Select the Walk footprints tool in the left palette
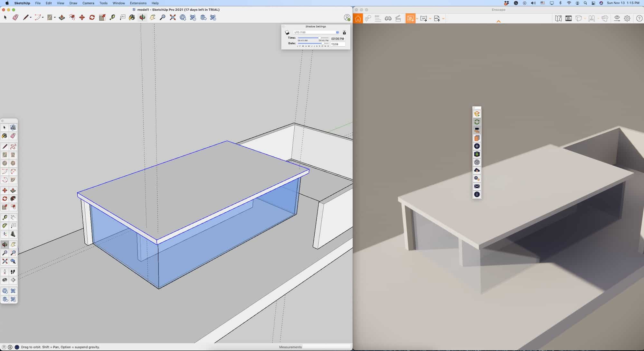This screenshot has height=351, width=644. 13,272
